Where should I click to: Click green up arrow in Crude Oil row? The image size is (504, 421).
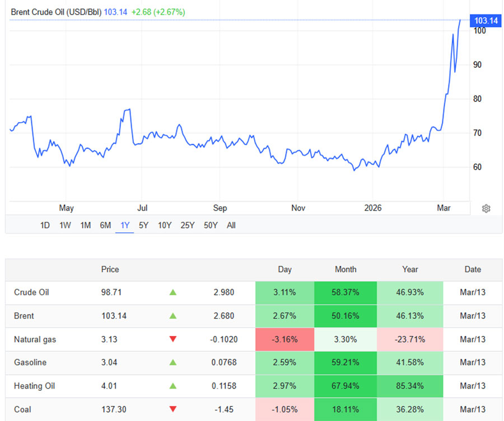tap(172, 292)
